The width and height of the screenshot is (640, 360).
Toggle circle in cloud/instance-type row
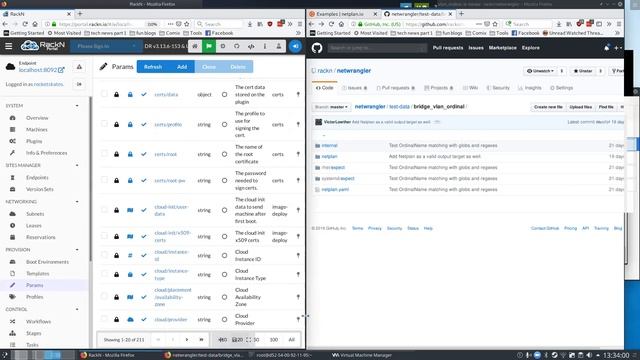(x=224, y=275)
